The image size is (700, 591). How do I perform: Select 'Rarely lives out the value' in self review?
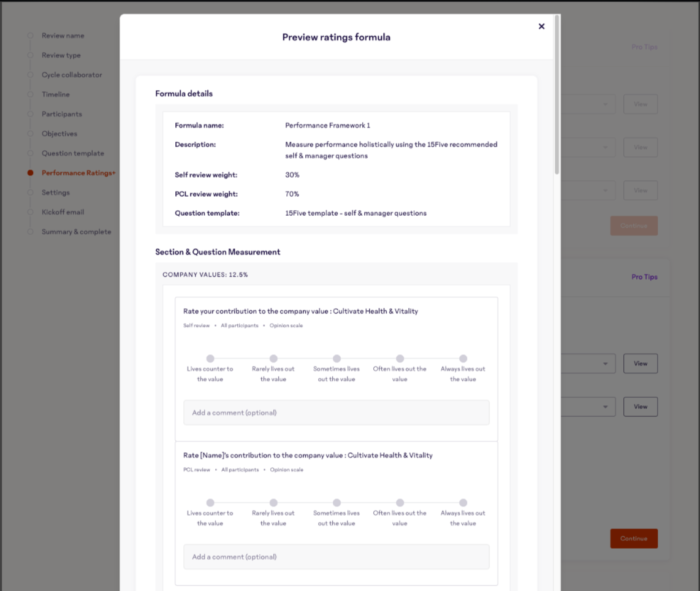pyautogui.click(x=273, y=359)
